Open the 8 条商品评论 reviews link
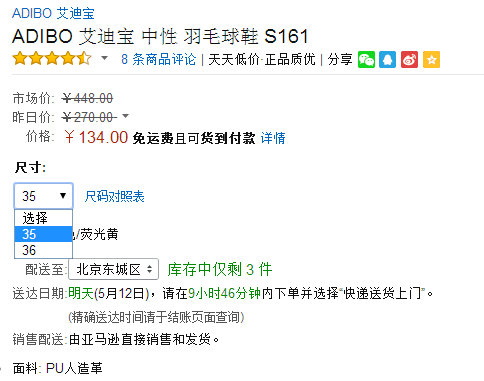Screen dimensions: 484x381 tap(159, 59)
